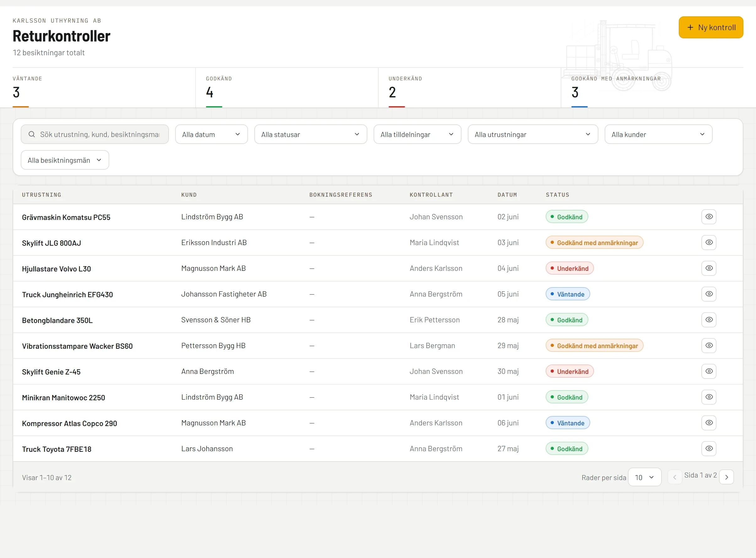The width and height of the screenshot is (756, 558).
Task: Open Alla tilldelningar filter
Action: pos(417,134)
